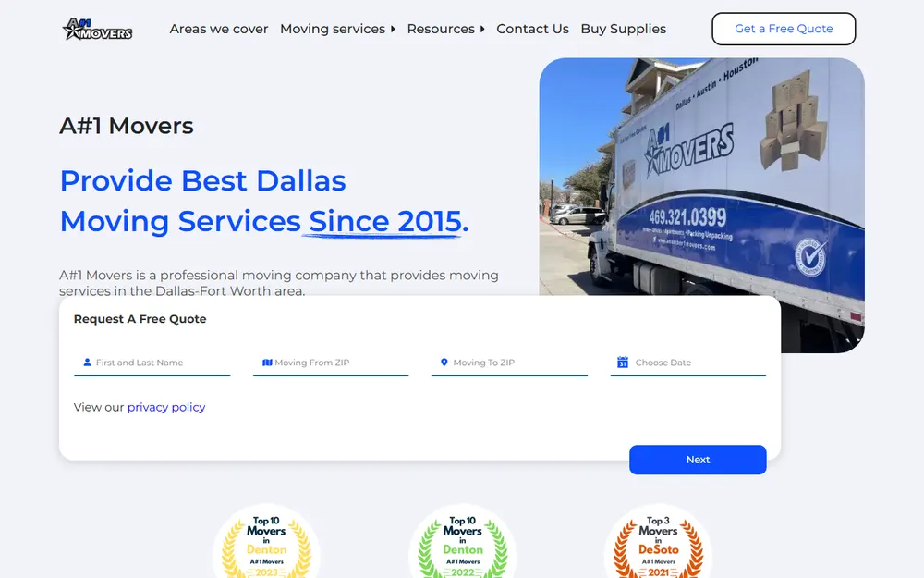924x578 pixels.
Task: Go to Contact Us page
Action: click(533, 29)
